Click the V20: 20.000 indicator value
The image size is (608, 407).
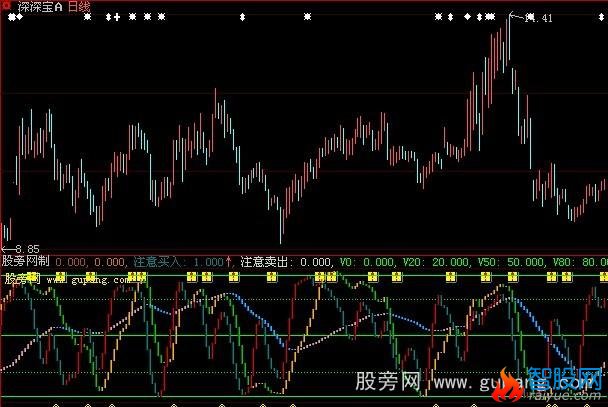436,262
